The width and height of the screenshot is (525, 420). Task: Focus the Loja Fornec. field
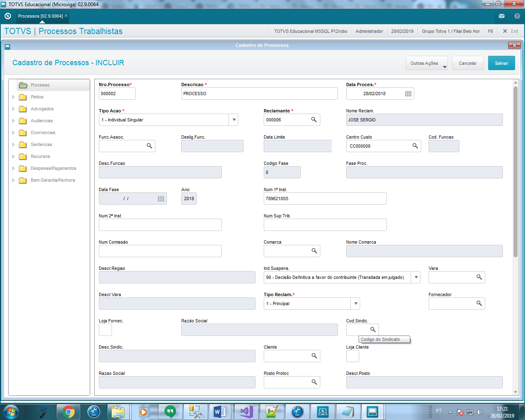[x=105, y=330]
